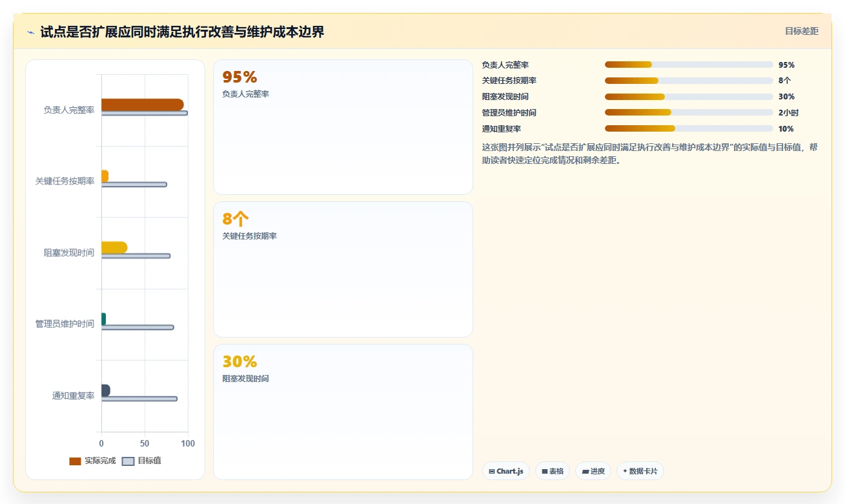Click the progress list label 负责人完整率

505,65
